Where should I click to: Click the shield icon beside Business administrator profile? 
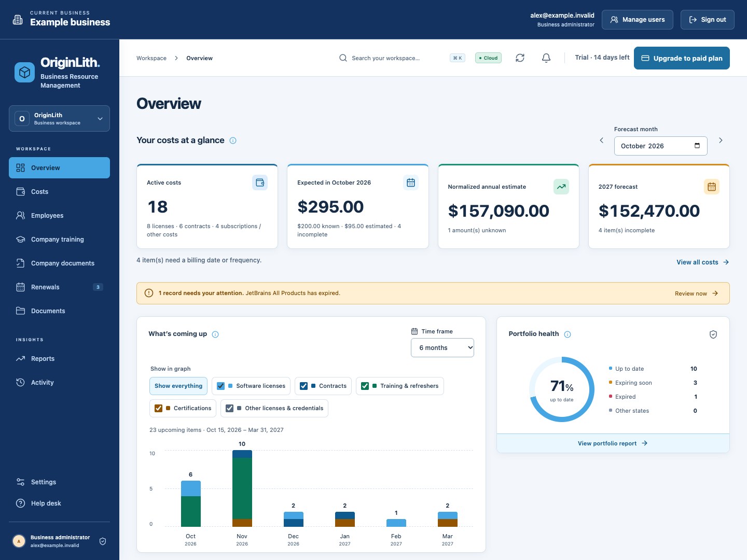tap(103, 541)
